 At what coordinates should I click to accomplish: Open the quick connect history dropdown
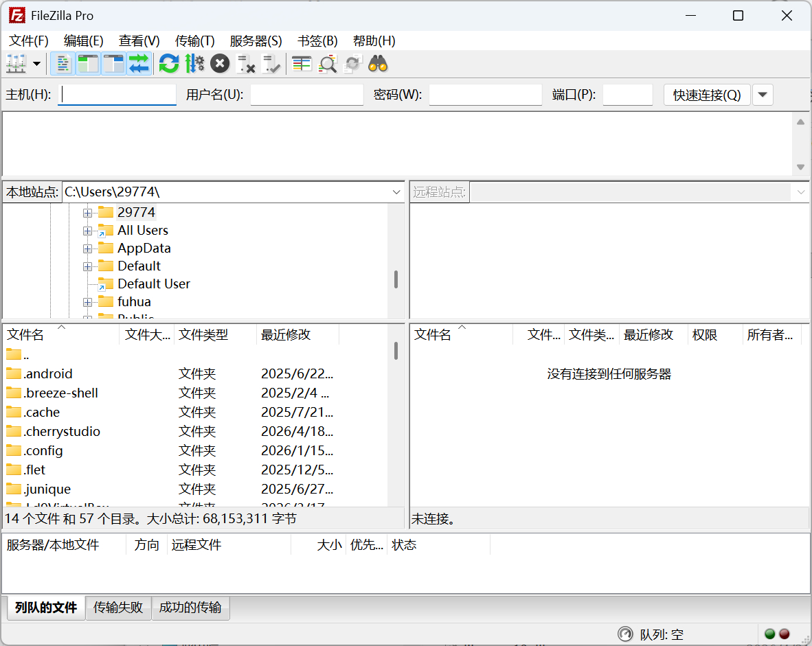(x=763, y=95)
